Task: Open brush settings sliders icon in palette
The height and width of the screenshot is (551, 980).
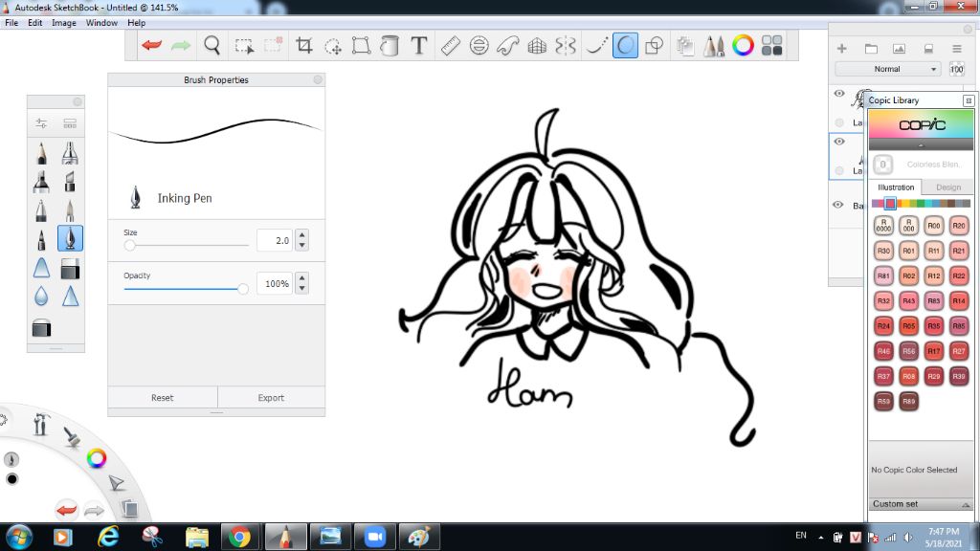Action: pyautogui.click(x=41, y=123)
